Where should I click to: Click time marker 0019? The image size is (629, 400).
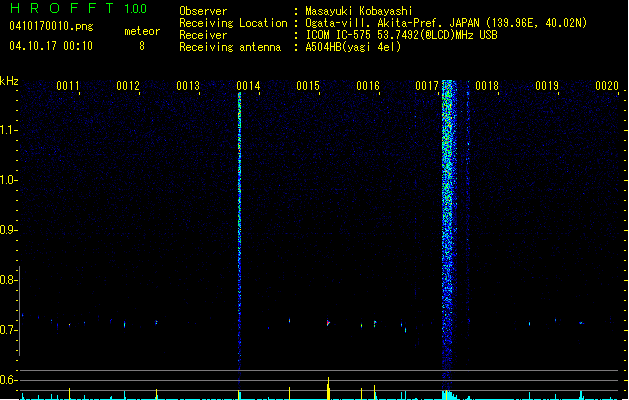click(x=547, y=86)
